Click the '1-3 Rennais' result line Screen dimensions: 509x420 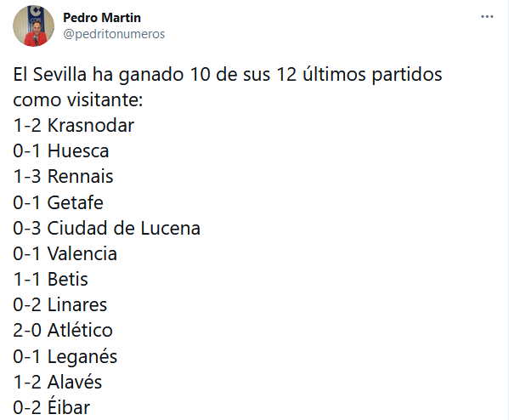click(63, 177)
